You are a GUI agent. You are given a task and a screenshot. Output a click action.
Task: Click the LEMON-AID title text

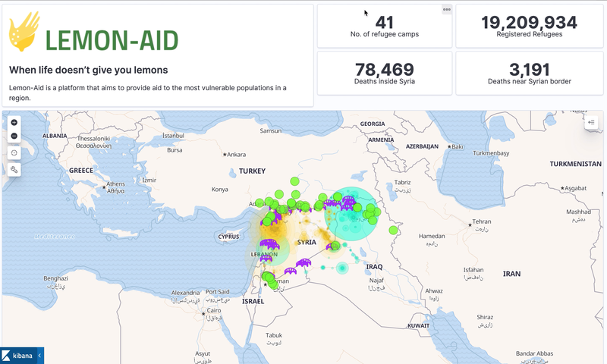click(x=112, y=39)
